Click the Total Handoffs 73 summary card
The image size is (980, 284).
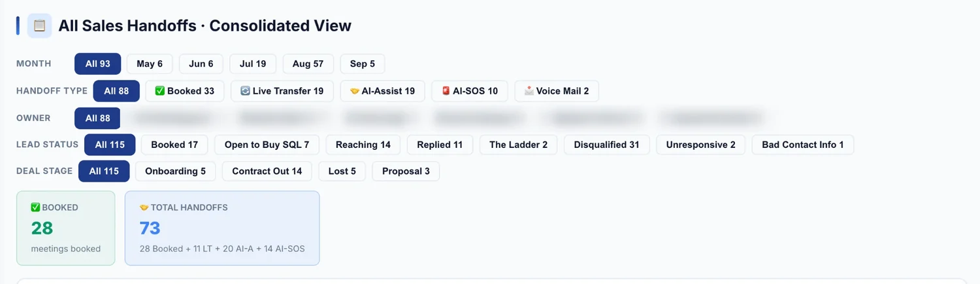click(222, 228)
